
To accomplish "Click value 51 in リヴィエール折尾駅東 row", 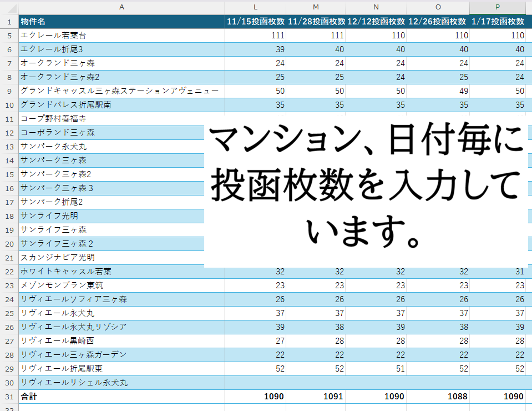I will pyautogui.click(x=376, y=369).
